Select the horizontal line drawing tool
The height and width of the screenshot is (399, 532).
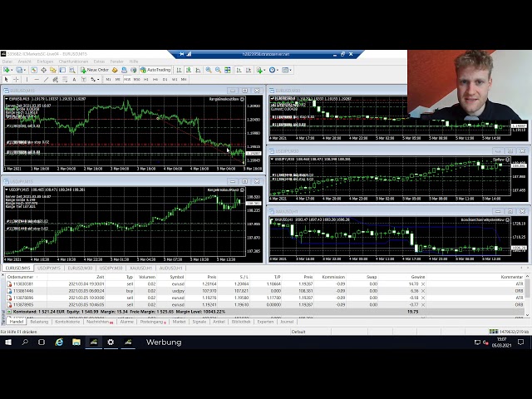point(37,79)
